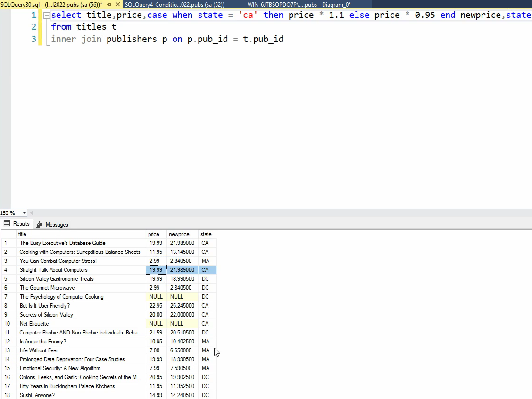
Task: Click price 11.95 for Cooking with Computers
Action: point(156,252)
